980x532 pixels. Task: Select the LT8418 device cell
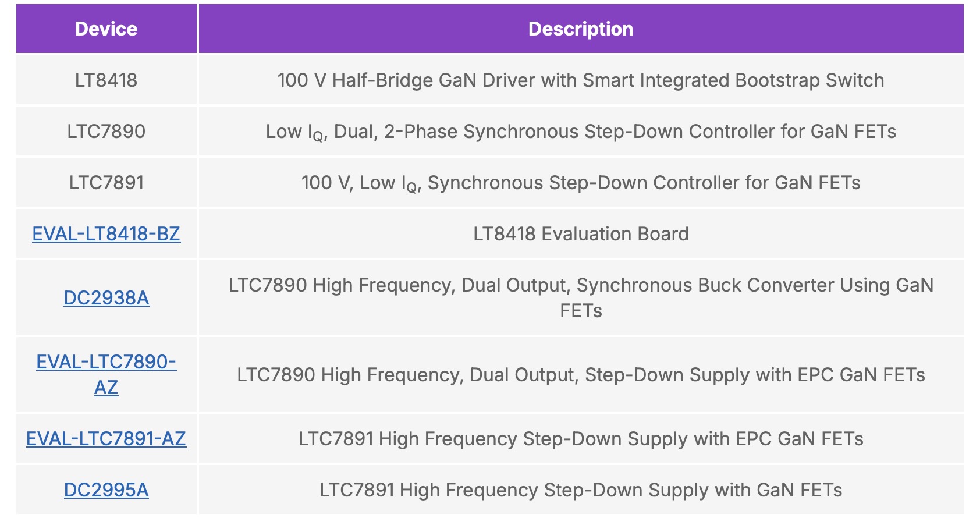point(106,80)
